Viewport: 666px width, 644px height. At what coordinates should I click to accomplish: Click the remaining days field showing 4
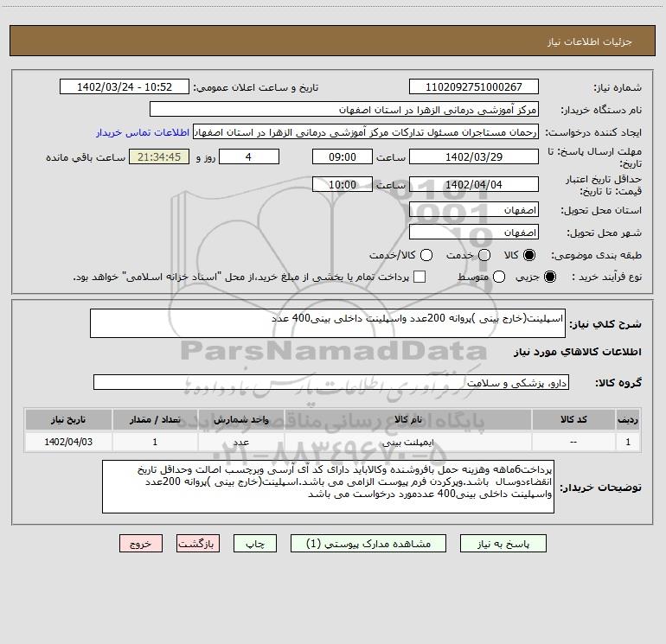coord(249,156)
